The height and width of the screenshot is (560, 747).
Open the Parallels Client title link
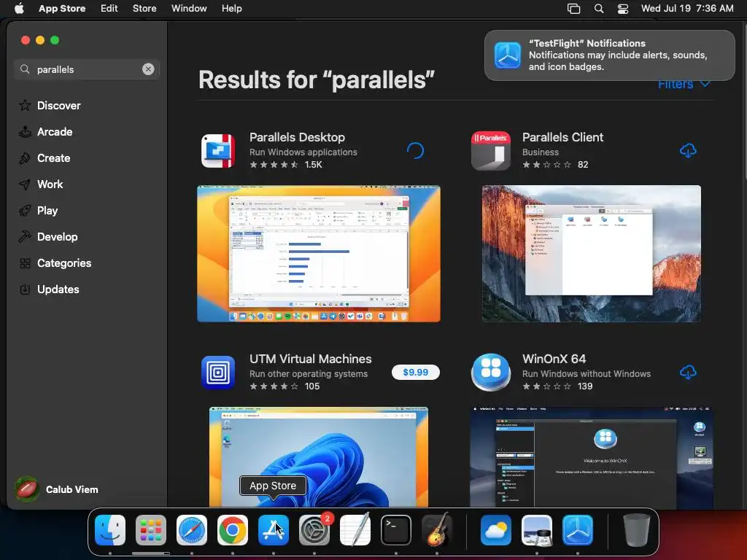pyautogui.click(x=562, y=137)
